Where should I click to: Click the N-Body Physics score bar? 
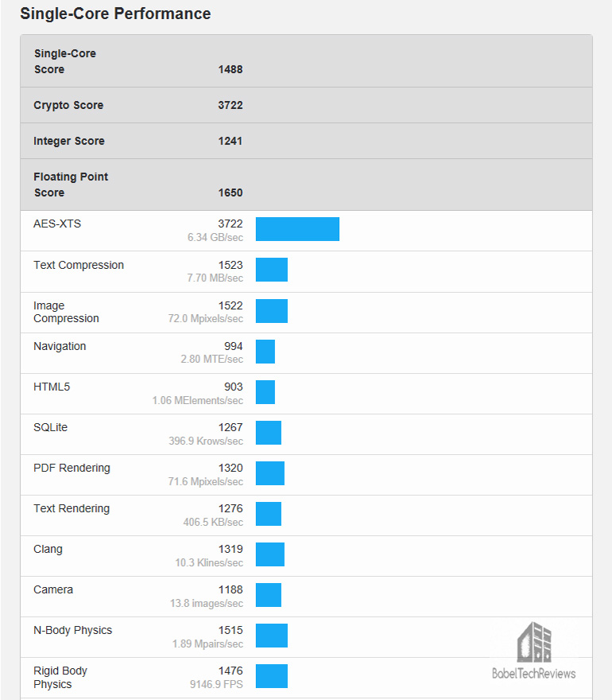(272, 636)
